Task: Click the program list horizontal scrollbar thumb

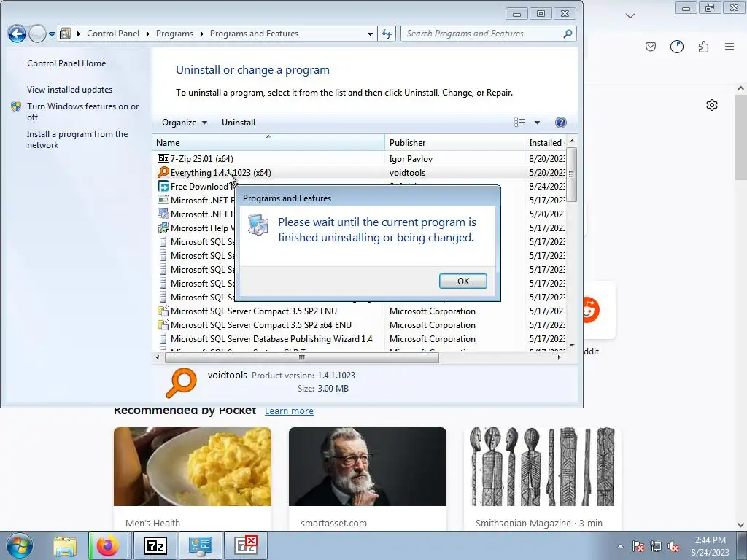Action: point(301,357)
